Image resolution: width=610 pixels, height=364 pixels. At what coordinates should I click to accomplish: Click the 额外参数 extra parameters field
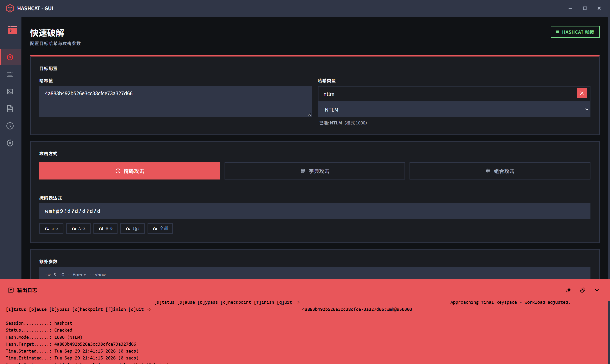[315, 273]
